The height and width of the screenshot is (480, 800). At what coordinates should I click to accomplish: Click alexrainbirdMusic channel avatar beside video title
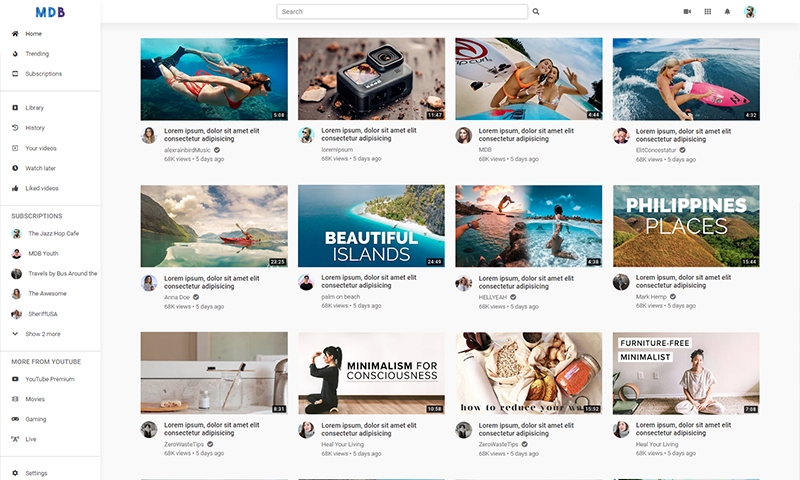(x=148, y=135)
